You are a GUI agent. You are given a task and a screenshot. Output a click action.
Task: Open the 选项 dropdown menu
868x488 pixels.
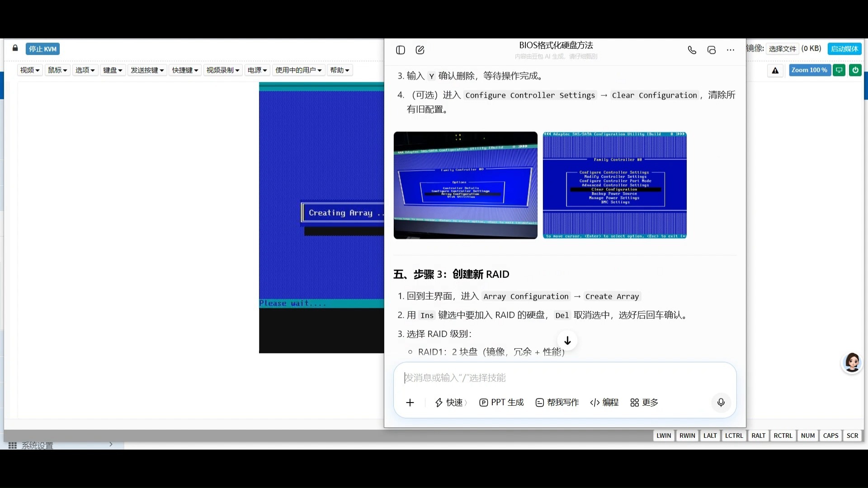click(x=85, y=70)
